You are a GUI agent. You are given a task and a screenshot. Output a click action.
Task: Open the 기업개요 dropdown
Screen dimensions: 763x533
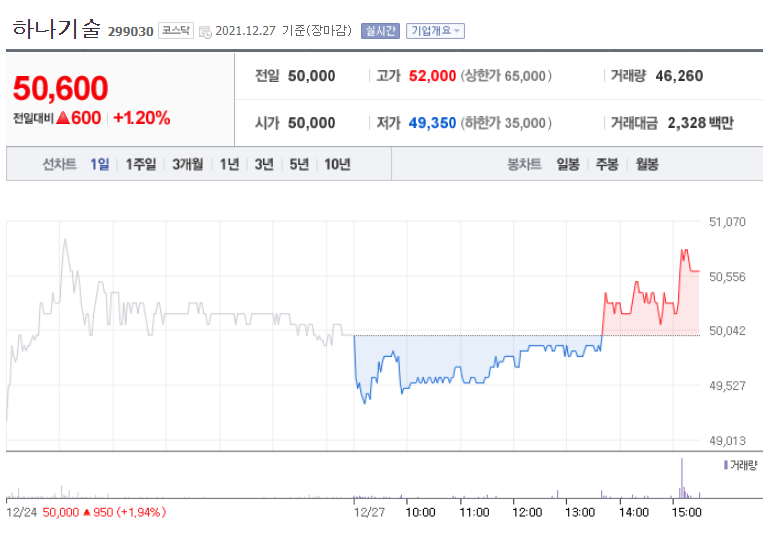point(436,31)
